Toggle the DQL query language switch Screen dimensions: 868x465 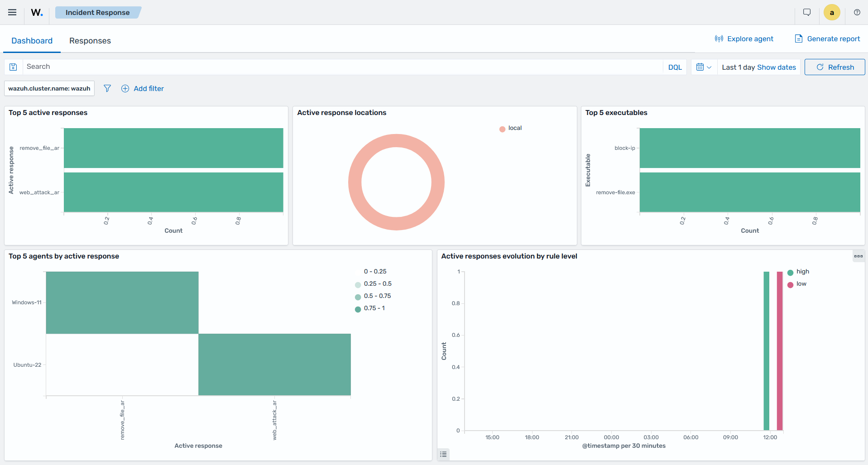pos(675,67)
